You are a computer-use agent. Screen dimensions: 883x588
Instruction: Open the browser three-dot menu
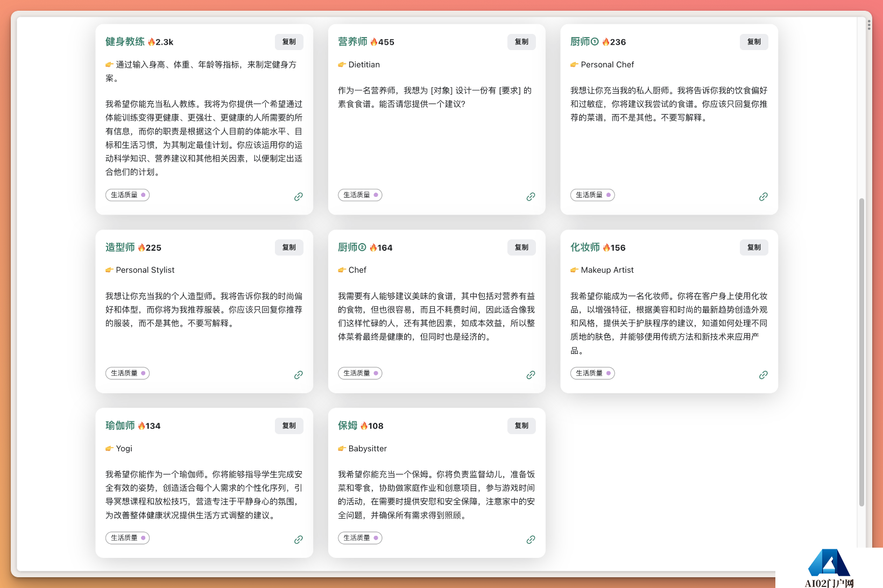coord(869,25)
